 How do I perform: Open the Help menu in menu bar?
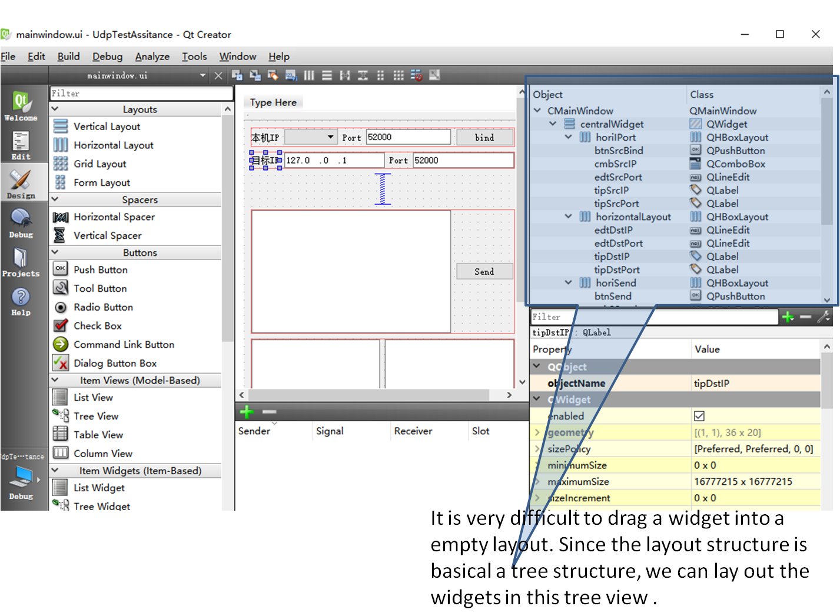279,56
